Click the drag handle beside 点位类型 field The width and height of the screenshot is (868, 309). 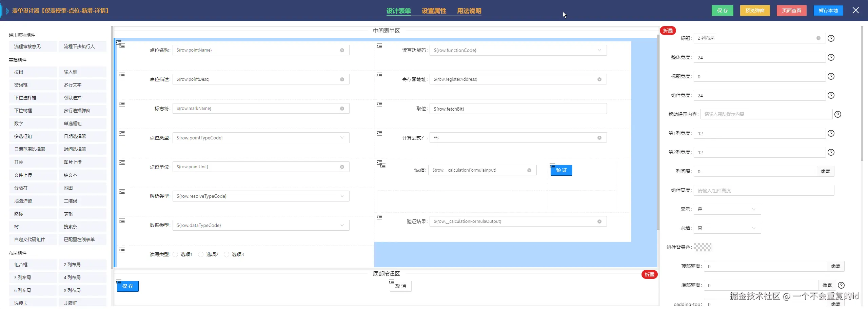[x=122, y=133]
